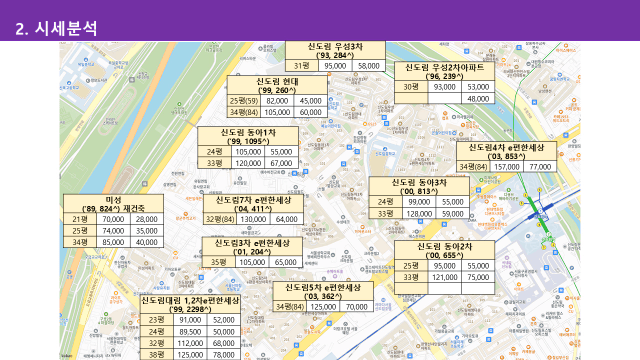Click the 48,000 price cell
The width and height of the screenshot is (640, 360).
pyautogui.click(x=478, y=98)
